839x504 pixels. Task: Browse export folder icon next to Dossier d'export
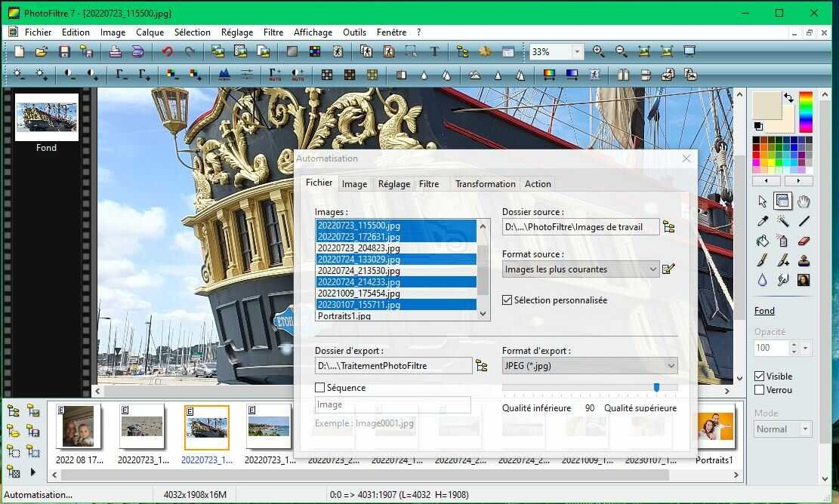(482, 366)
